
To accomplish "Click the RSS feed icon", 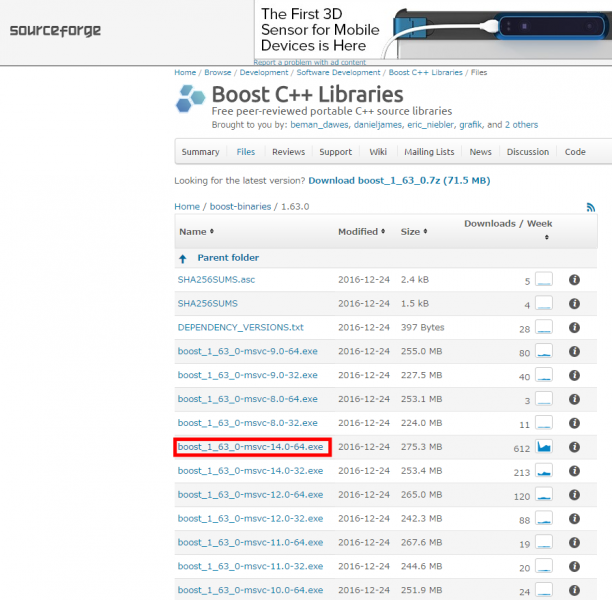I will [591, 207].
